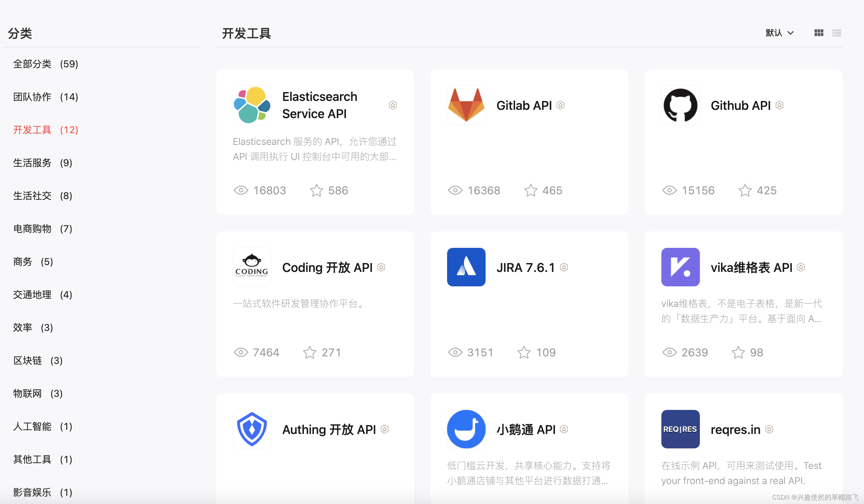
Task: Click the views eye icon on Elasticsearch card
Action: [241, 190]
